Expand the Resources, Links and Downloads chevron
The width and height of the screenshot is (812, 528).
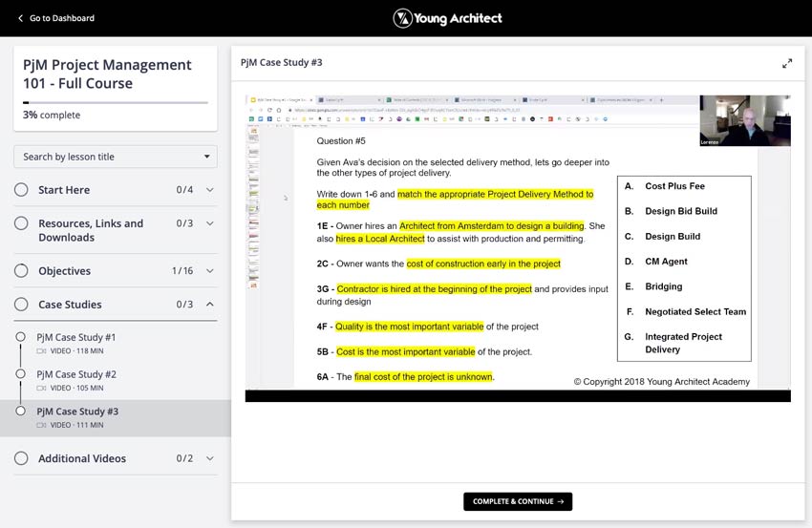point(210,223)
